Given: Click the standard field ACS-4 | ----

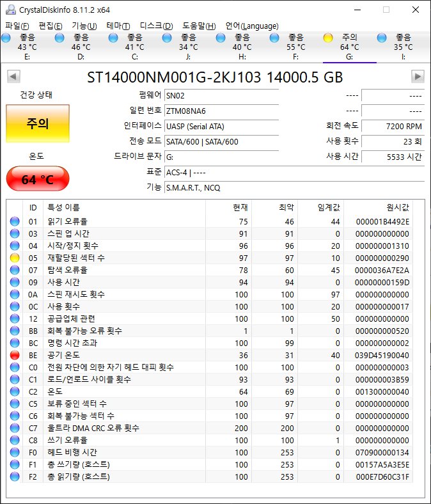Looking at the screenshot, I should click(294, 173).
